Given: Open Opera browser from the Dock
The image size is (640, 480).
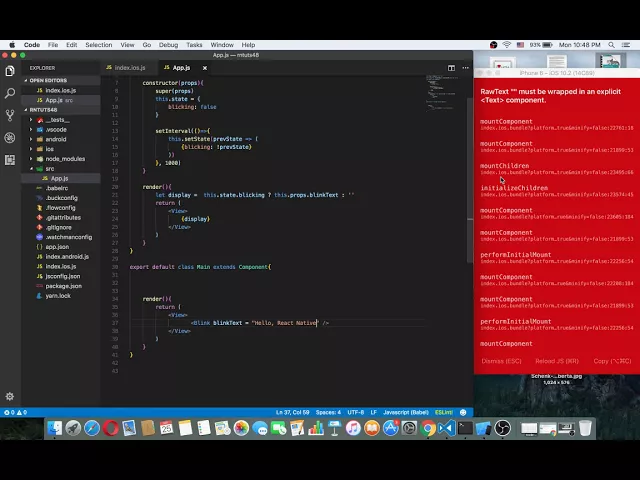Looking at the screenshot, I should [111, 428].
